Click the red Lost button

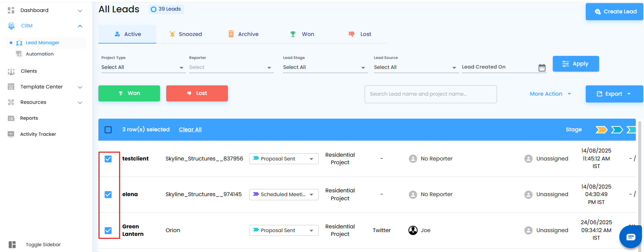click(x=197, y=93)
